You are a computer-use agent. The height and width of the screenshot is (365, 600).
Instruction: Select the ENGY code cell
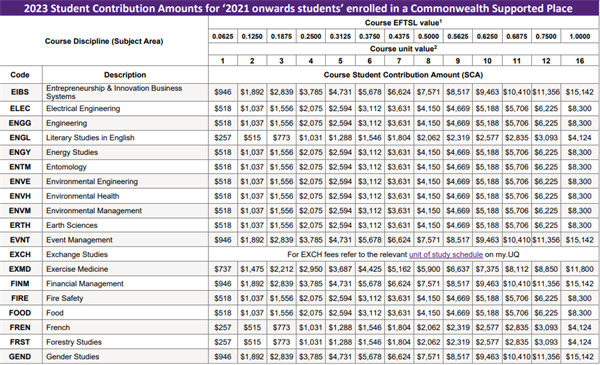coord(20,152)
